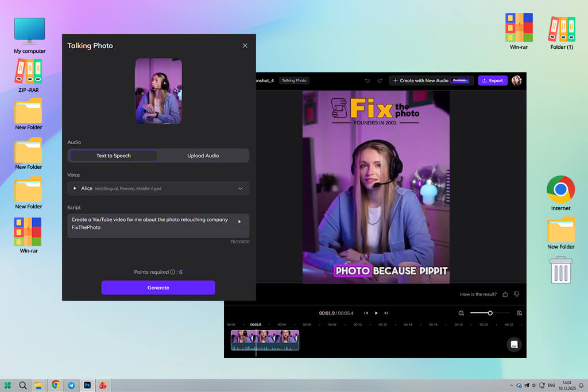Screen dimensions: 588x392
Task: Skip to next frame in the player
Action: 386,313
